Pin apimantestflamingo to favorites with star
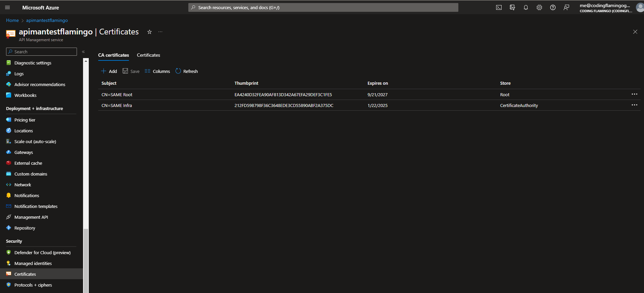The height and width of the screenshot is (293, 644). (x=150, y=32)
